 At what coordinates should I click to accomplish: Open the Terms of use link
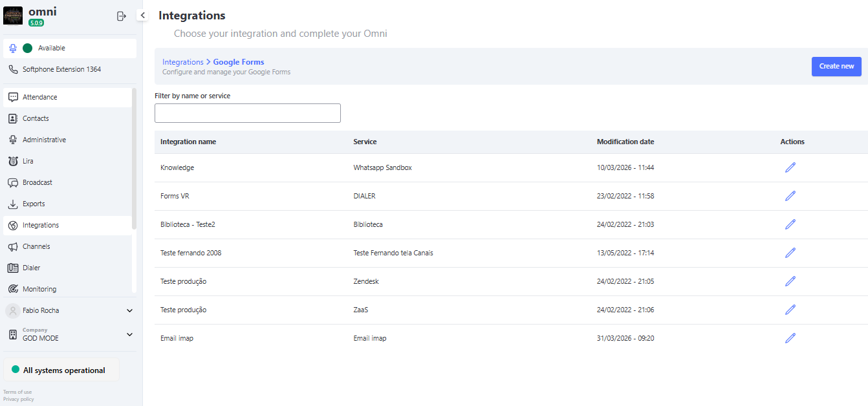point(17,392)
